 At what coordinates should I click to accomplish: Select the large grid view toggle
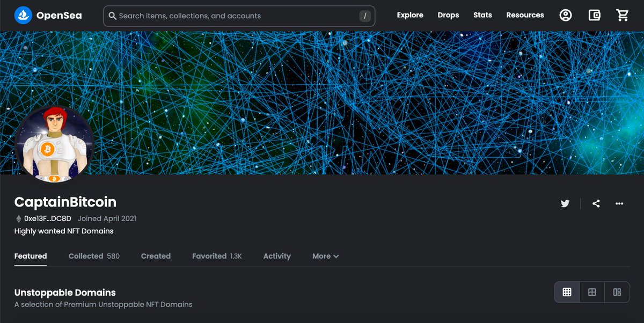592,292
